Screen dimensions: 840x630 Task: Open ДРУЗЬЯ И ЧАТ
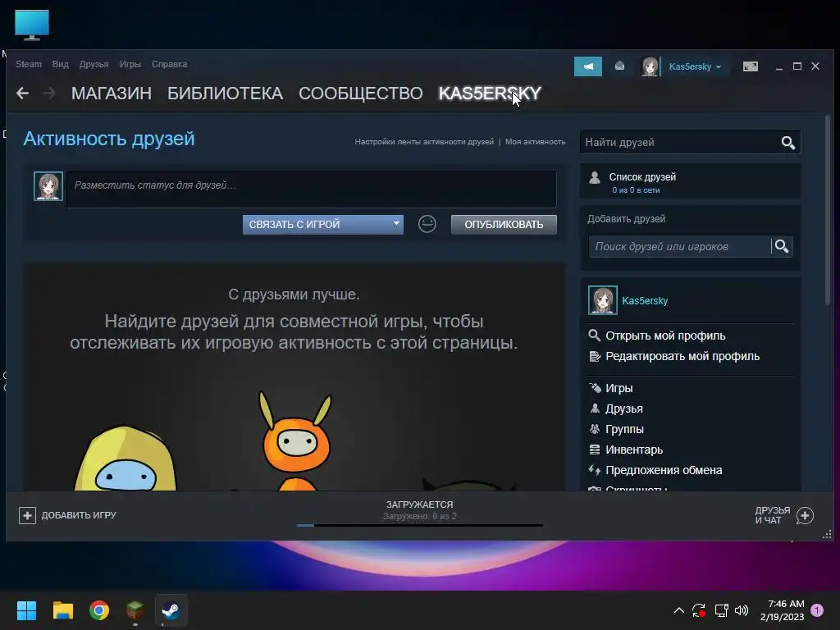(x=772, y=515)
